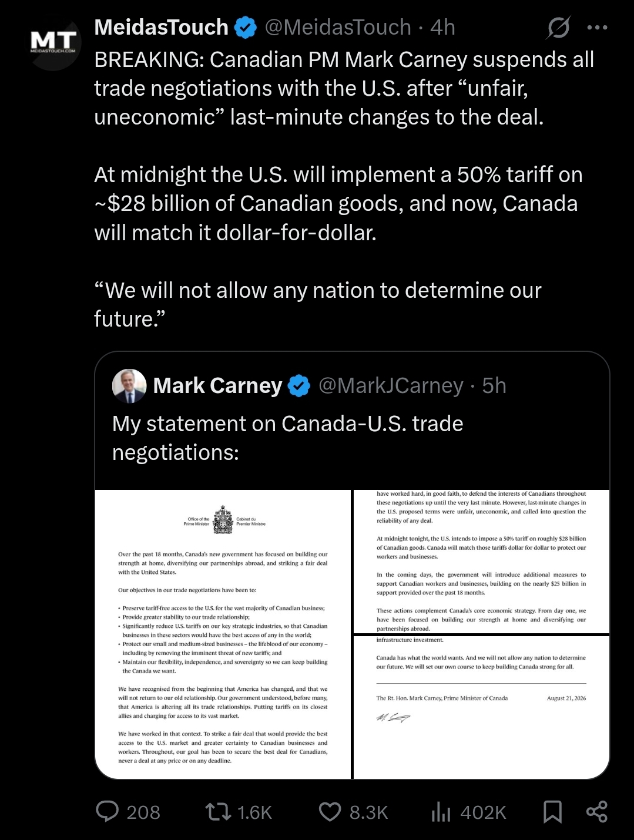The image size is (634, 840).
Task: Tap the Grok slashed-circle icon
Action: (558, 27)
